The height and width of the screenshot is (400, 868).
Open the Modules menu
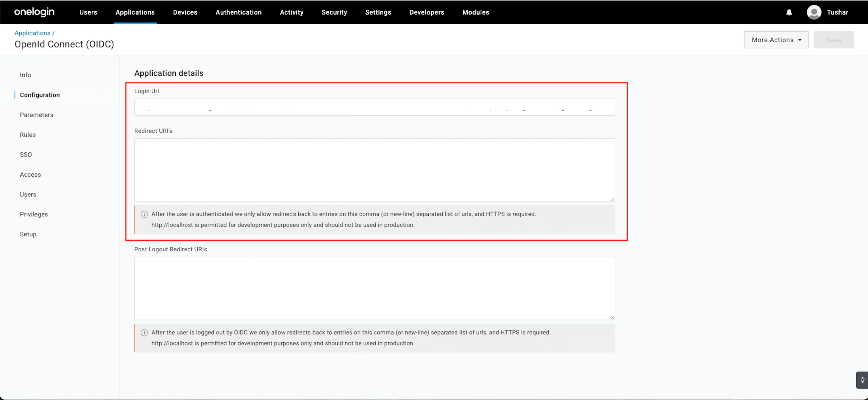476,12
